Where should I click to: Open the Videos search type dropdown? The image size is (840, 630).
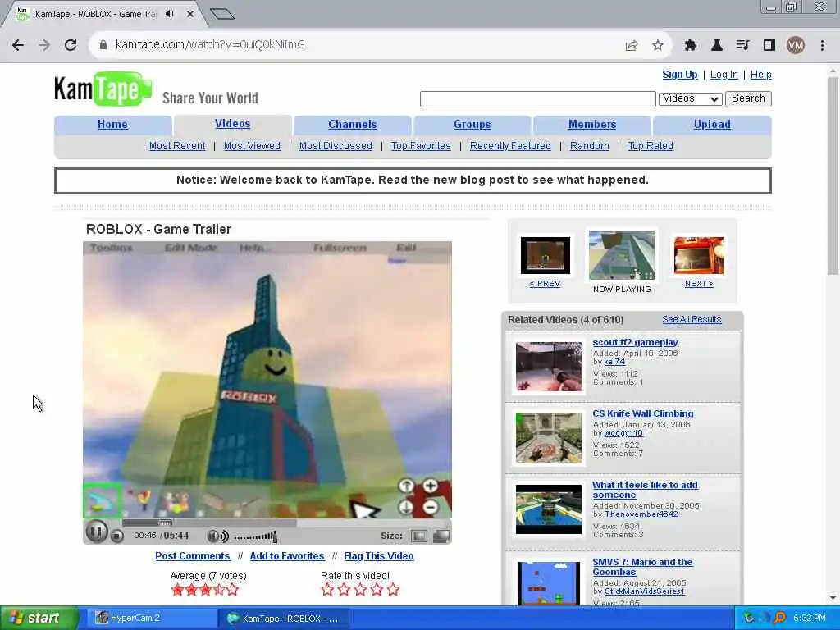pos(690,98)
